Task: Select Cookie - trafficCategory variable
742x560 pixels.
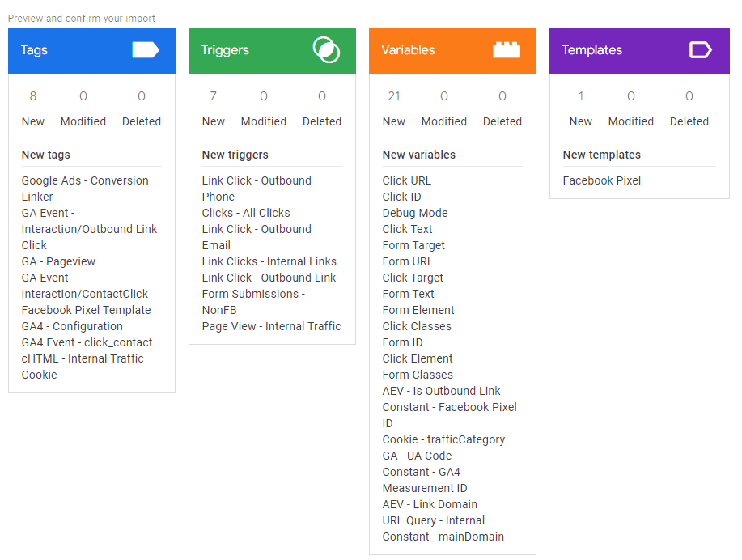Action: 443,439
